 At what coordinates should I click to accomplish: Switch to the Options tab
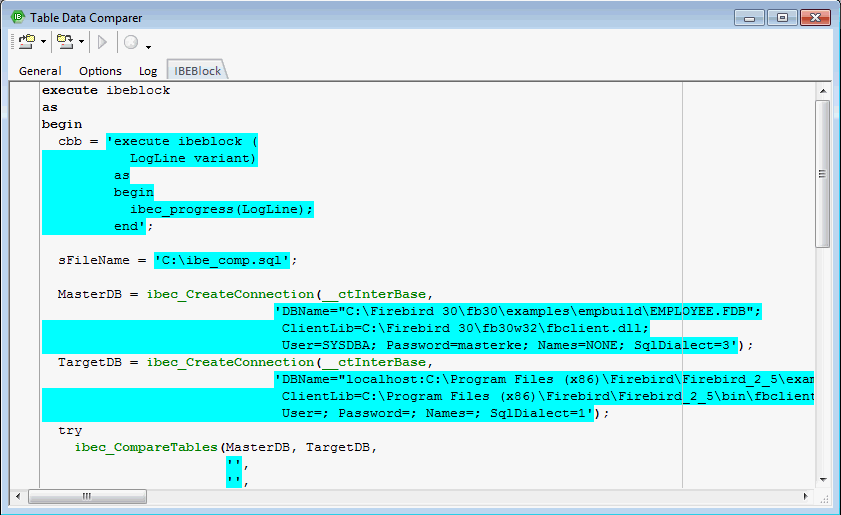[x=100, y=71]
